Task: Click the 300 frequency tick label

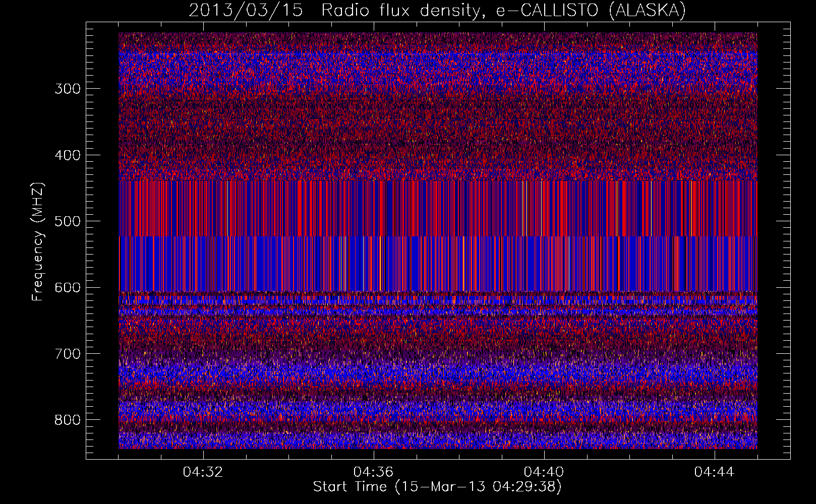Action: tap(68, 89)
